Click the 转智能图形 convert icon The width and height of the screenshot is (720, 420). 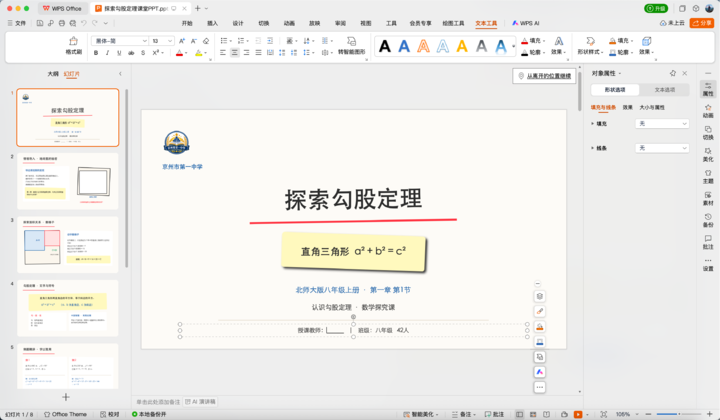[x=351, y=41]
